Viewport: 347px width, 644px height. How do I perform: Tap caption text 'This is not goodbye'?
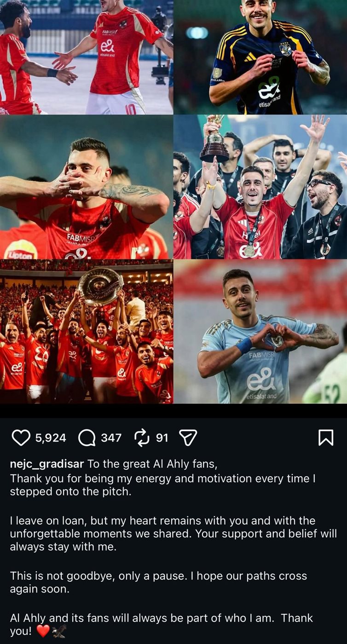(63, 576)
